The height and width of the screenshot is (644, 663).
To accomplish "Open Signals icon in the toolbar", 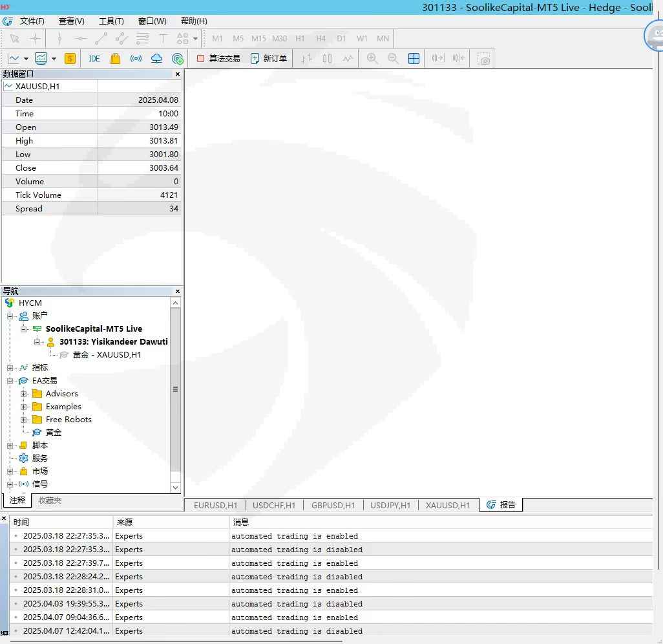I will pyautogui.click(x=136, y=59).
